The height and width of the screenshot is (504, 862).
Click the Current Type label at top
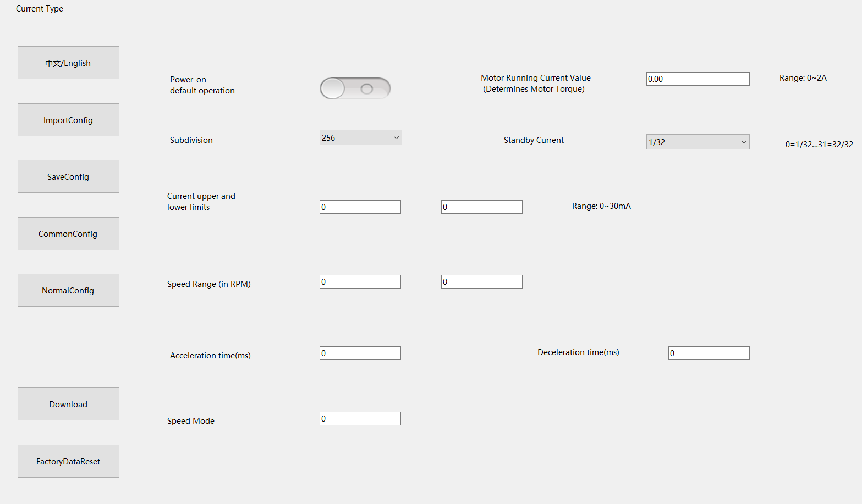pos(40,9)
